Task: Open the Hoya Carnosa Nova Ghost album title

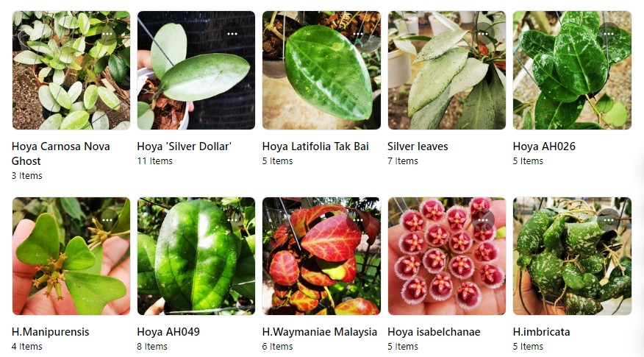Action: [61, 153]
